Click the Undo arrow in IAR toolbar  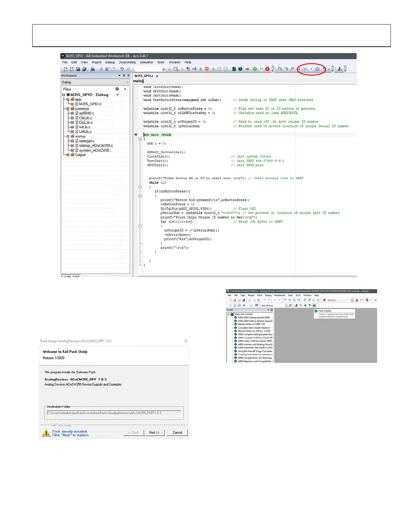pyautogui.click(x=122, y=69)
